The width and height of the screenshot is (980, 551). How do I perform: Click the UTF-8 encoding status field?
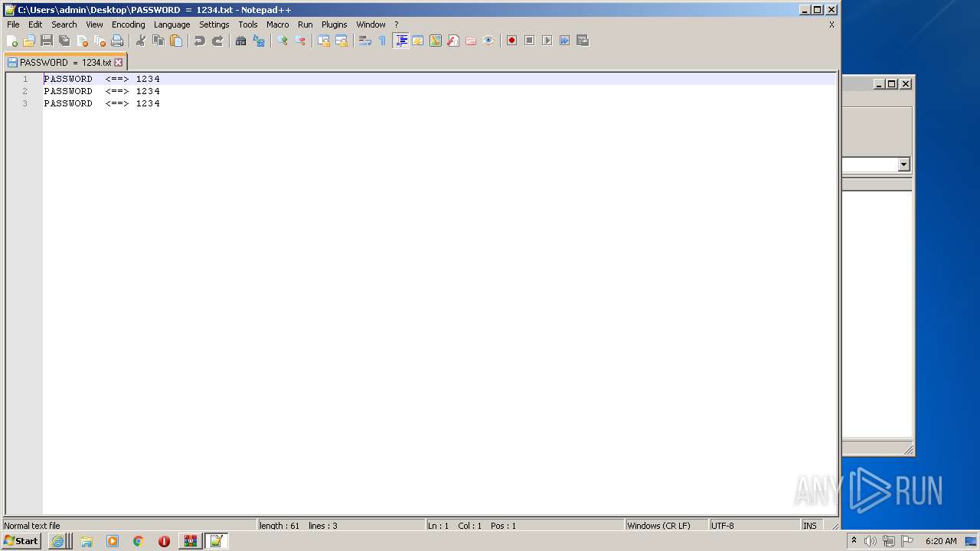click(754, 526)
